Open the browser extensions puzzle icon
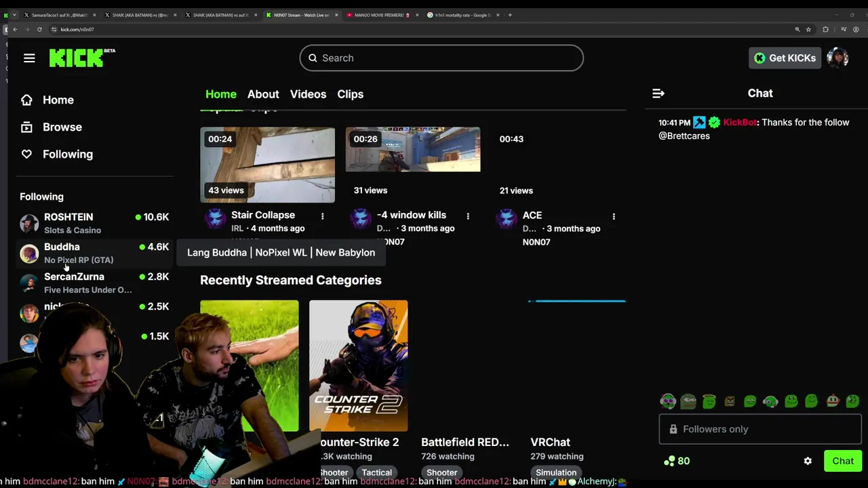Image resolution: width=868 pixels, height=488 pixels. tap(825, 29)
